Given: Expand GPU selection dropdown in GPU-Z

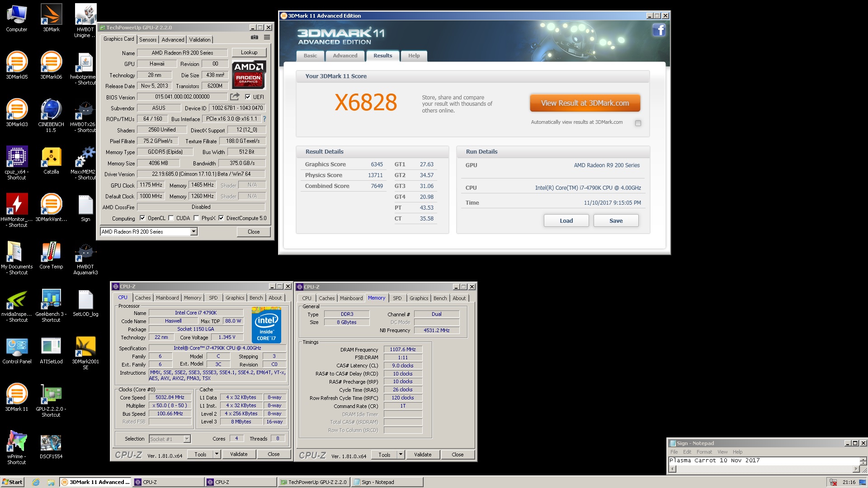Looking at the screenshot, I should (193, 232).
